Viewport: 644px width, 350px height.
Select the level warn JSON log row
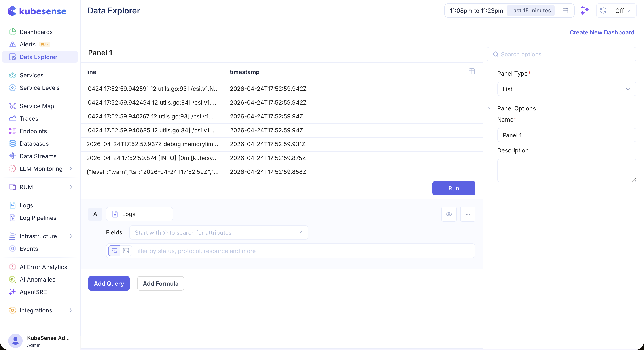(x=282, y=171)
